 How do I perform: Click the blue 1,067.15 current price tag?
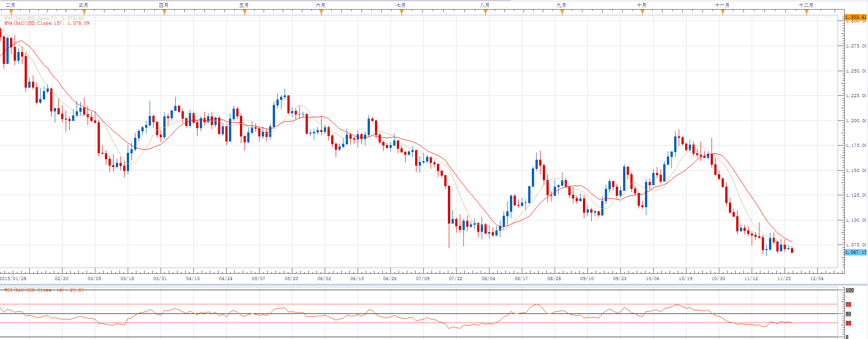click(855, 252)
